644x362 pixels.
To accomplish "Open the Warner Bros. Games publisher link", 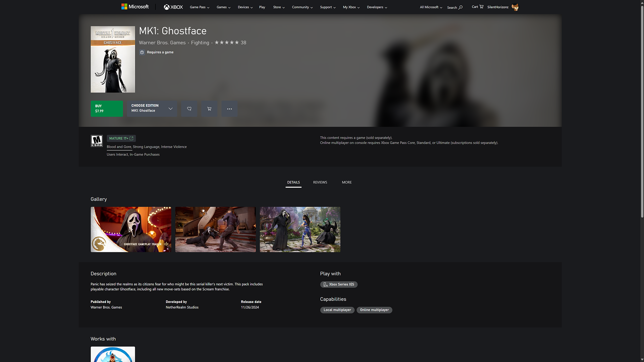I will [162, 43].
